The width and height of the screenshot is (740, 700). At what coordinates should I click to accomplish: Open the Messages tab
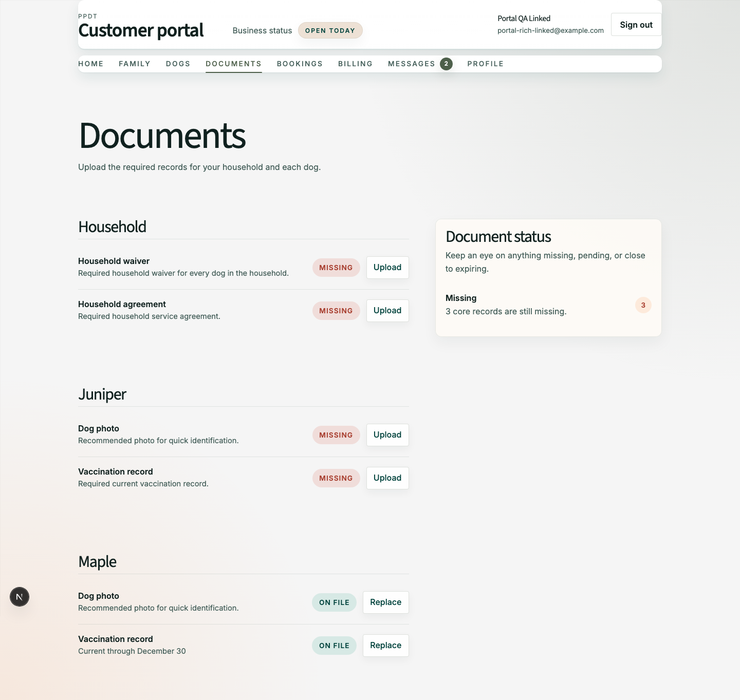click(412, 64)
